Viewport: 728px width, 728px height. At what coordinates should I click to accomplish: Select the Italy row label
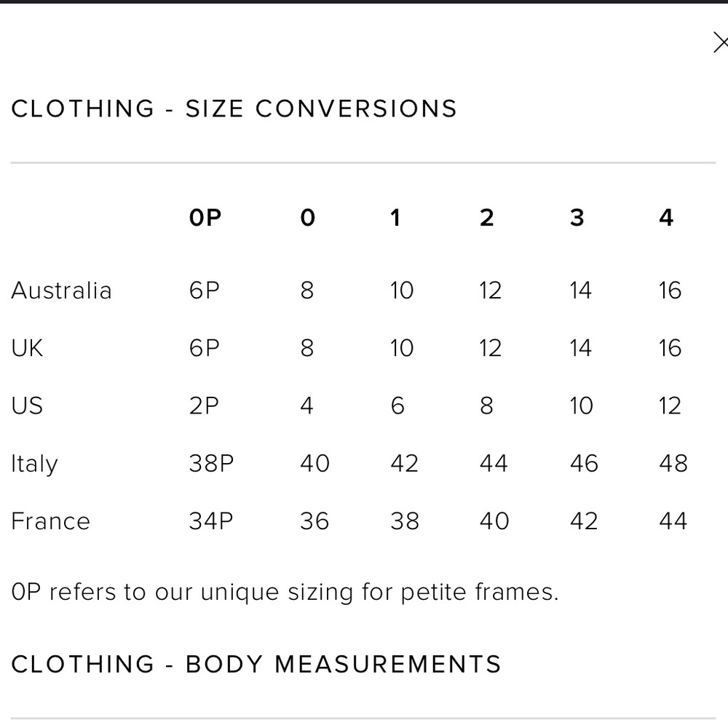34,464
